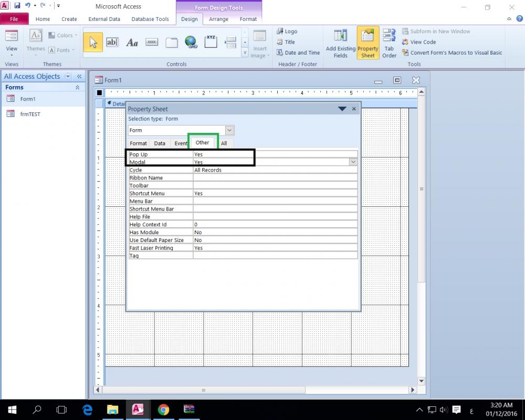Insert Date and Time
Viewport: 525px width, 420px height.
[x=298, y=52]
